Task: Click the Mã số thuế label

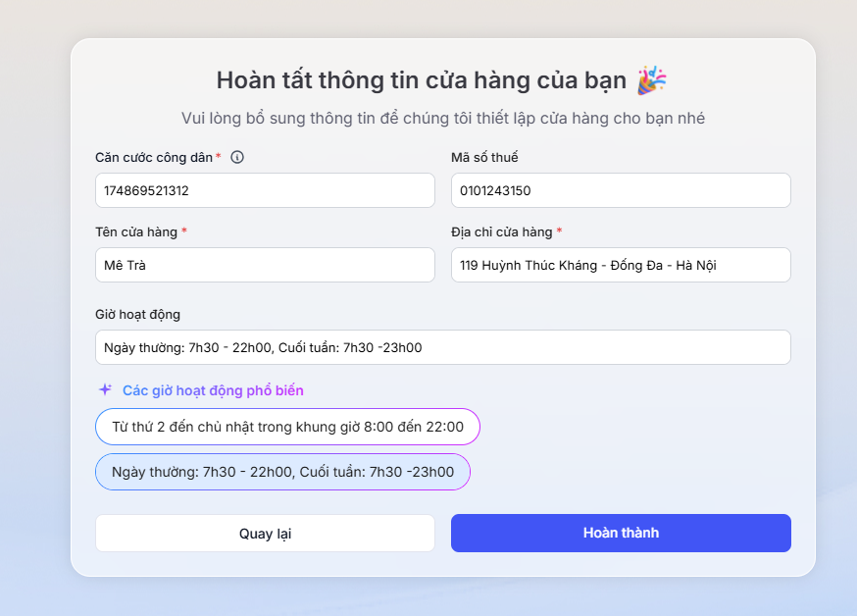Action: click(484, 157)
